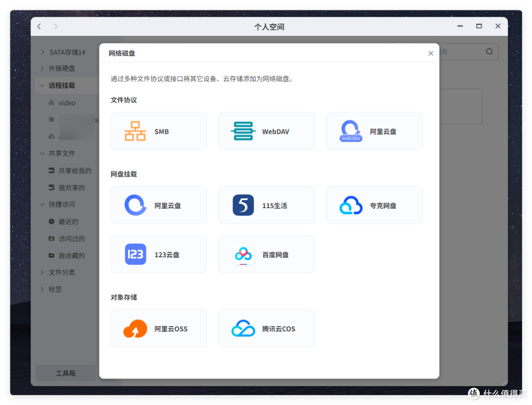Open the video remote mount
Viewport: 532px width, 405px height.
coord(67,103)
